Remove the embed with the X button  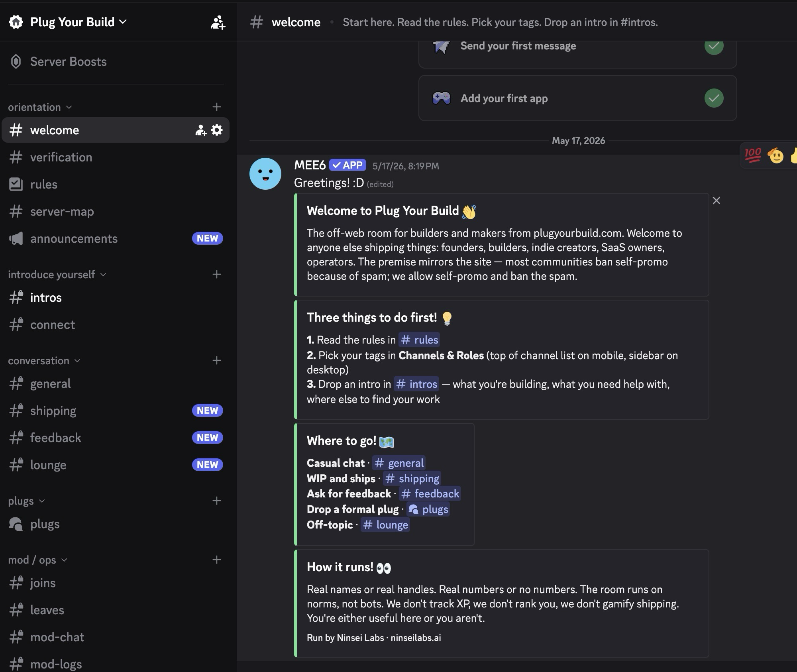716,200
